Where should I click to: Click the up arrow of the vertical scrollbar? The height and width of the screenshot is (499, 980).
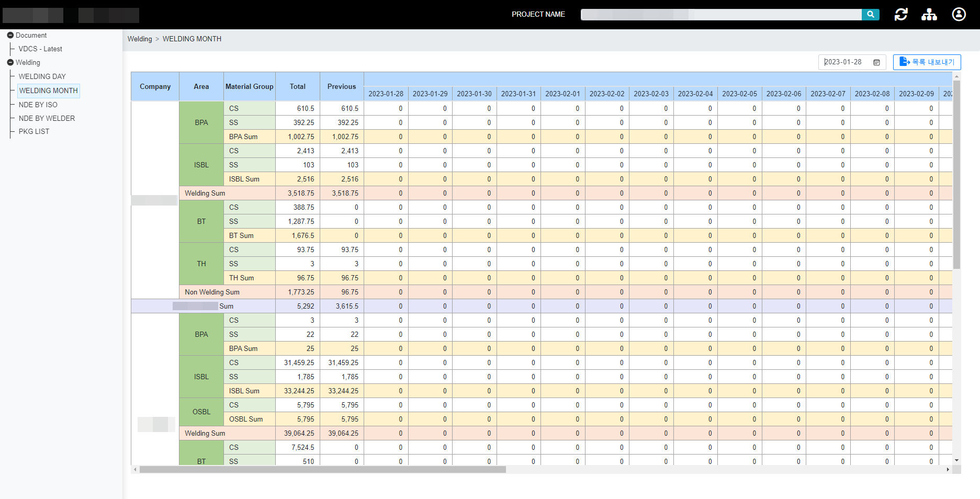(x=957, y=76)
